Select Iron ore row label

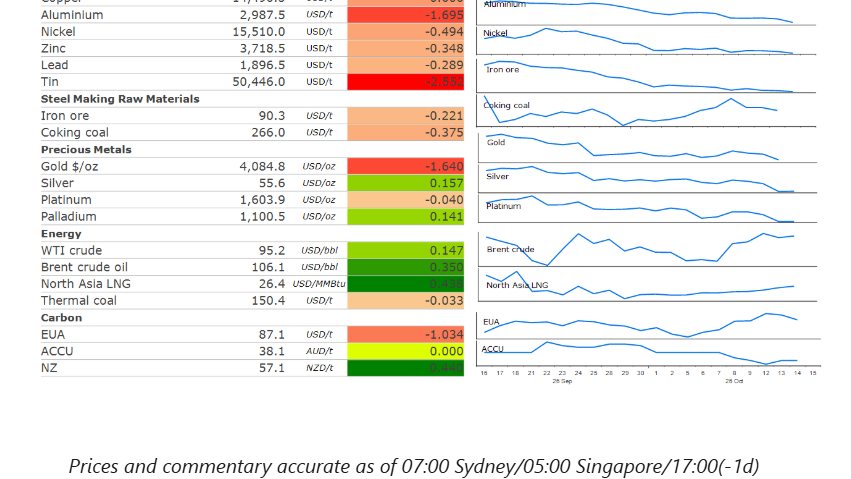point(65,116)
